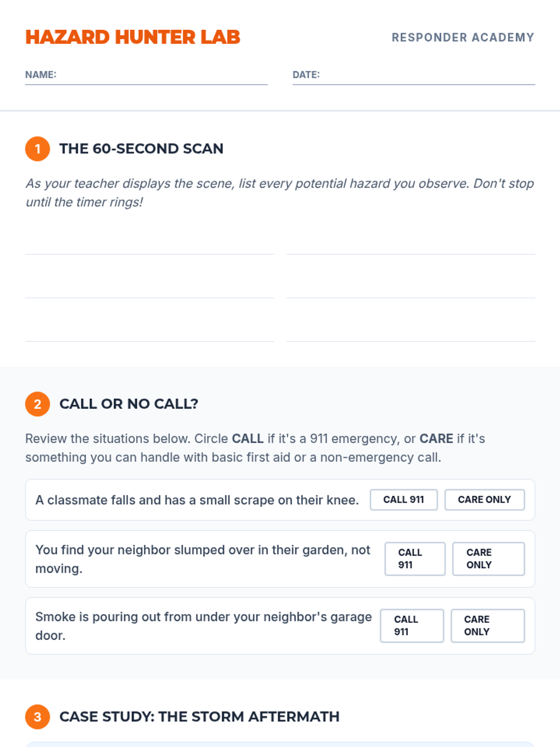Click the CASE STUDY: THE STORM AFTERMATH heading
Viewport: 560px width, 747px height.
click(199, 717)
